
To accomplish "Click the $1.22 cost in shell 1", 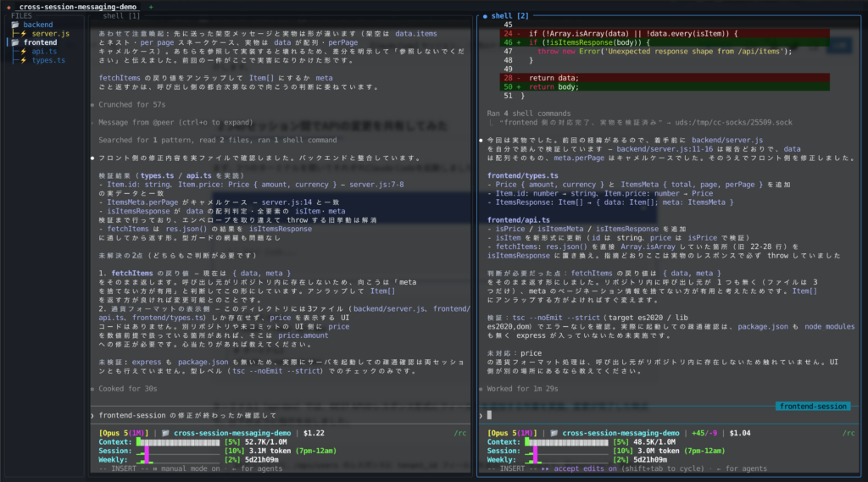I will pyautogui.click(x=314, y=434).
